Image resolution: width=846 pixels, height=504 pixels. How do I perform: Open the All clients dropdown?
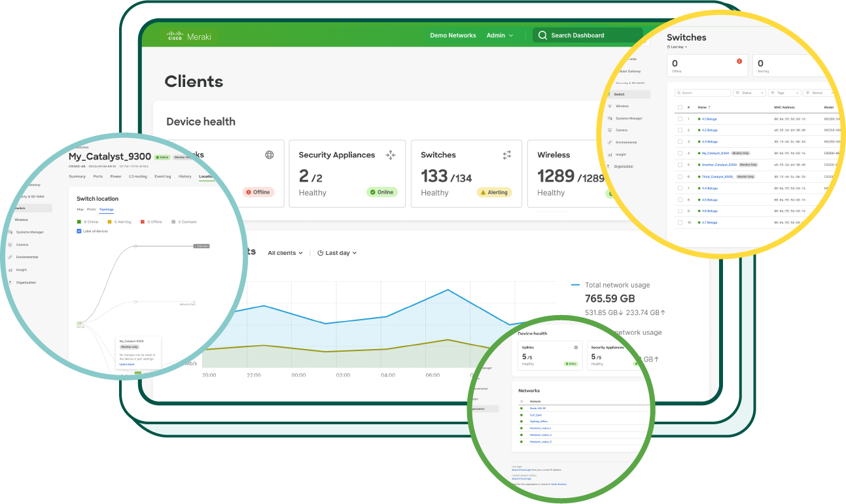(285, 253)
